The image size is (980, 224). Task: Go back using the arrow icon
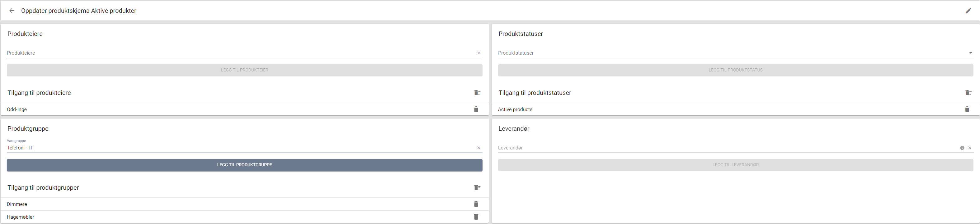point(12,11)
